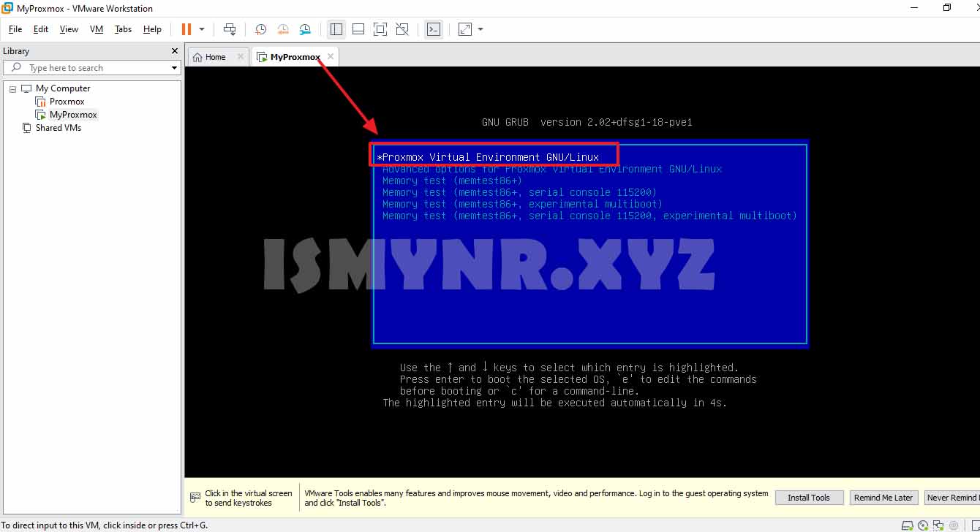The image size is (980, 532).
Task: Click inside the library search field
Action: (88, 67)
